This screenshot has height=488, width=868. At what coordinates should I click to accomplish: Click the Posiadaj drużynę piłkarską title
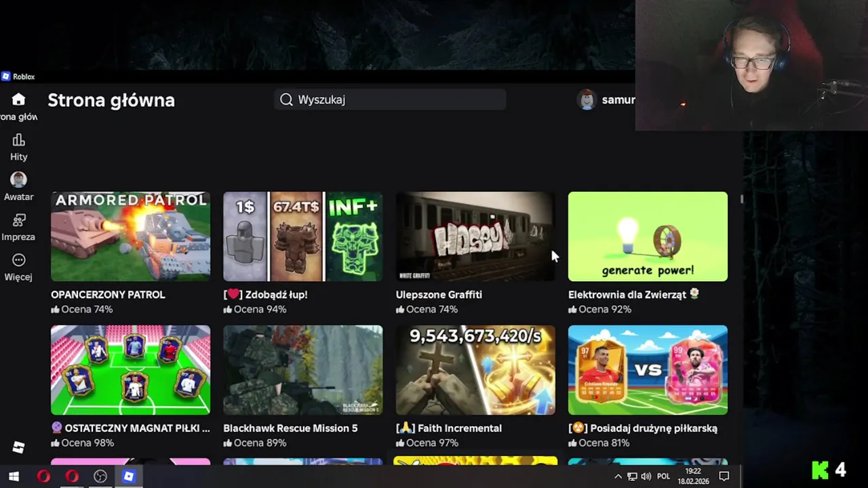coord(643,428)
